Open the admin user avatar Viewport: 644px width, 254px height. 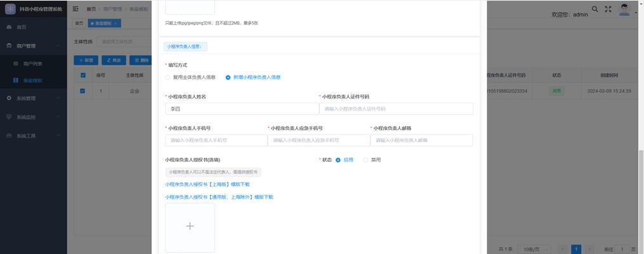click(624, 10)
